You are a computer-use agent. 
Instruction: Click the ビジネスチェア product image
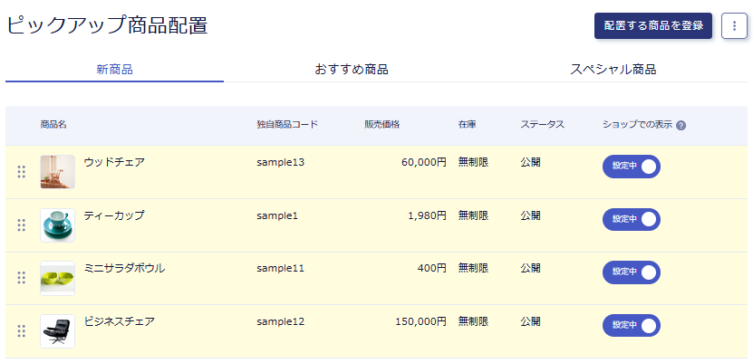[58, 331]
